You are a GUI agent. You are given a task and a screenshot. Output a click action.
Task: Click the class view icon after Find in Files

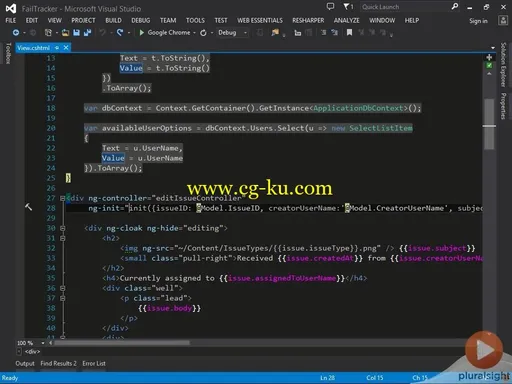pos(298,33)
